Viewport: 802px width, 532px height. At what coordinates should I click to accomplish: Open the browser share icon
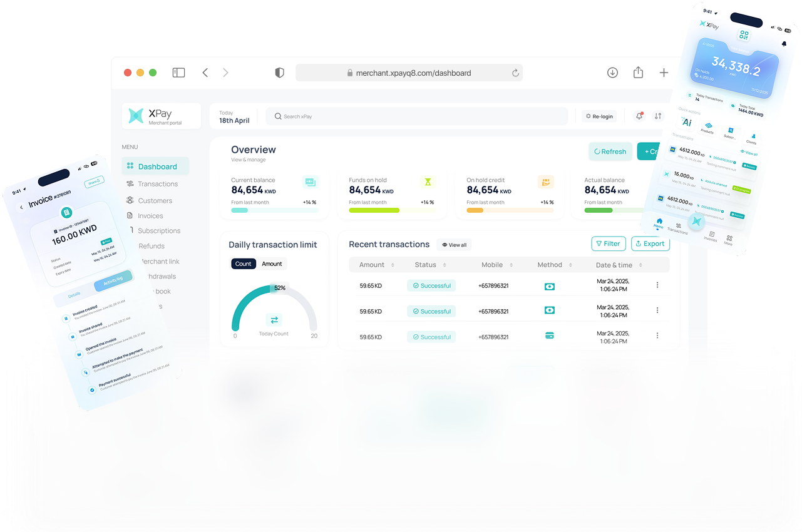click(638, 72)
